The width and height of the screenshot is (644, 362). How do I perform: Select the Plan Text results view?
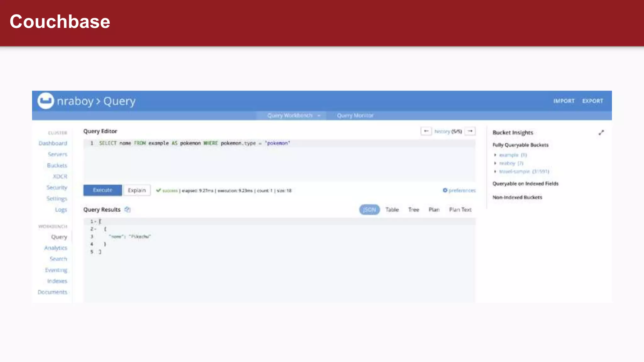[x=460, y=210]
